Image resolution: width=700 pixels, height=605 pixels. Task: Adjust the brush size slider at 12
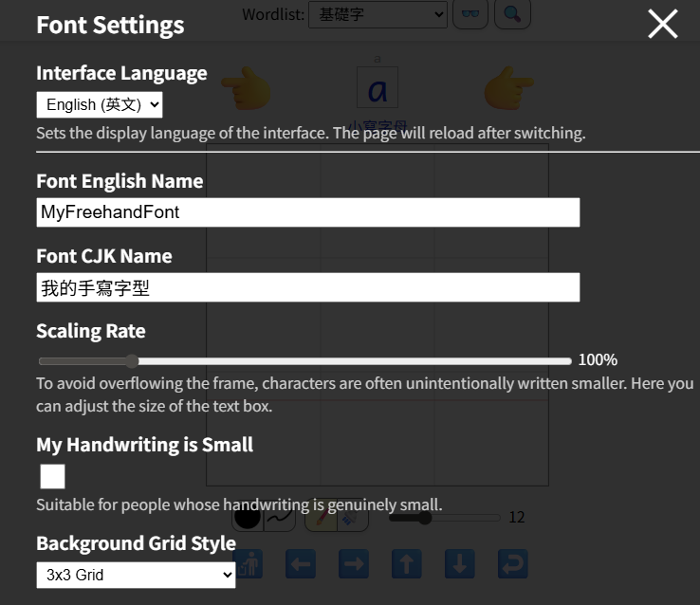pyautogui.click(x=444, y=518)
